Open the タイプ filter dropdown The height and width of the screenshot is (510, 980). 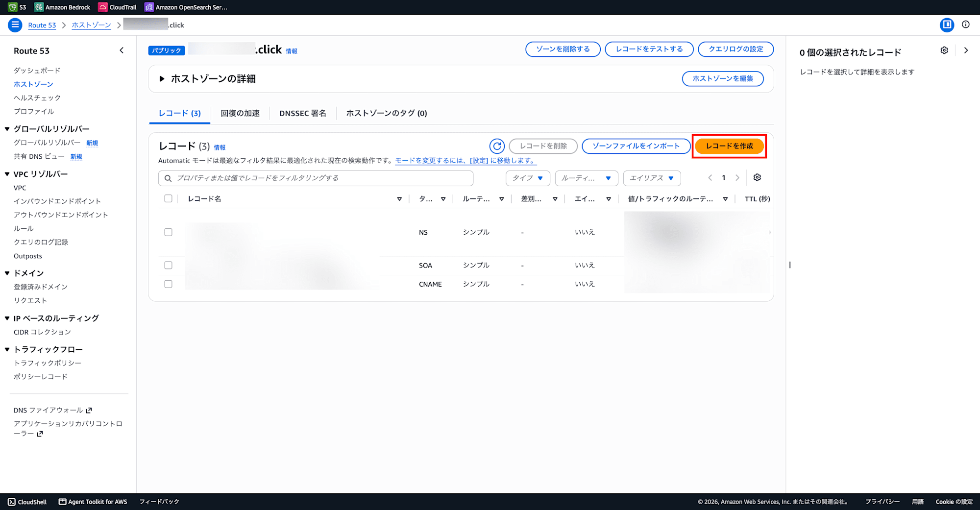(528, 178)
